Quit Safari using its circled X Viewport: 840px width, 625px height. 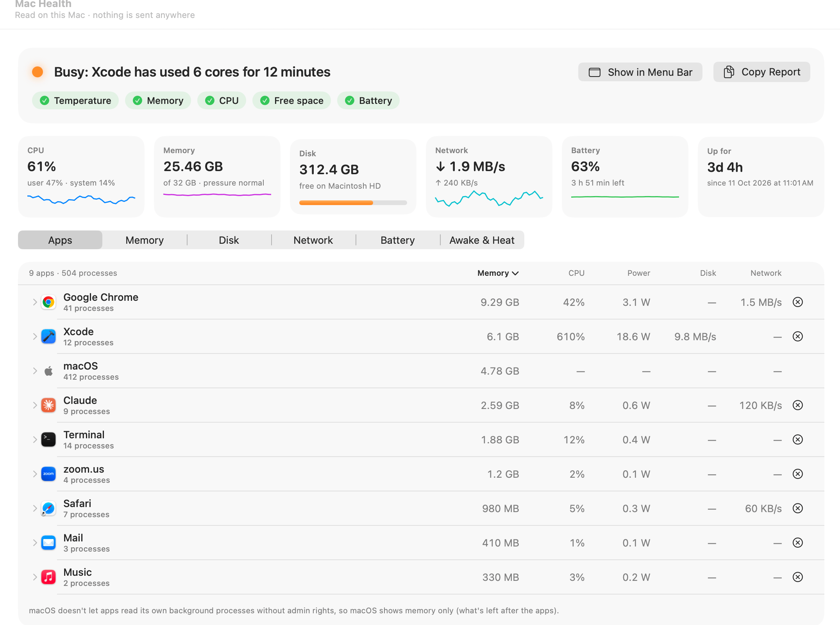[798, 508]
